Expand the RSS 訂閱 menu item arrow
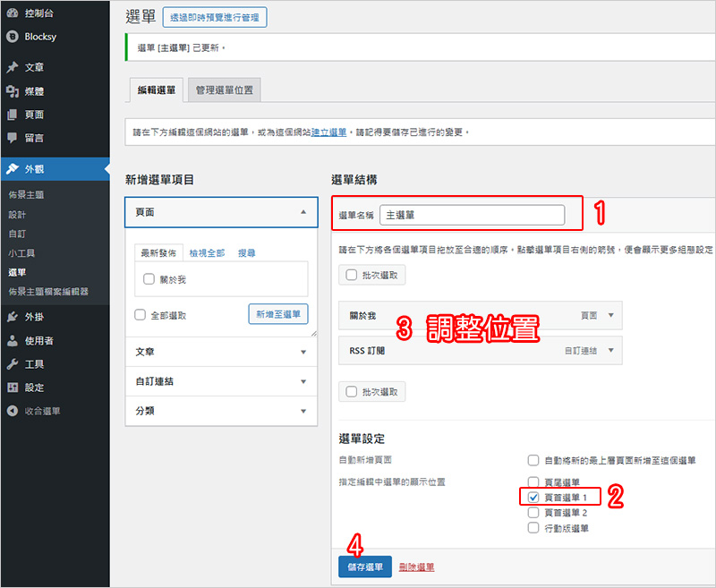This screenshot has height=588, width=716. point(610,352)
